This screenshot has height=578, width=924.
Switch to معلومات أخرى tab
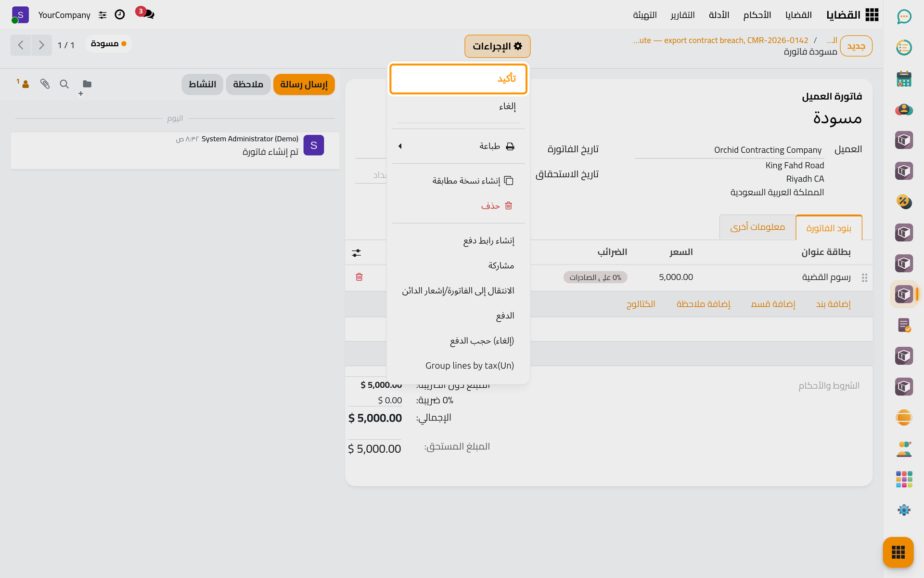(x=757, y=227)
